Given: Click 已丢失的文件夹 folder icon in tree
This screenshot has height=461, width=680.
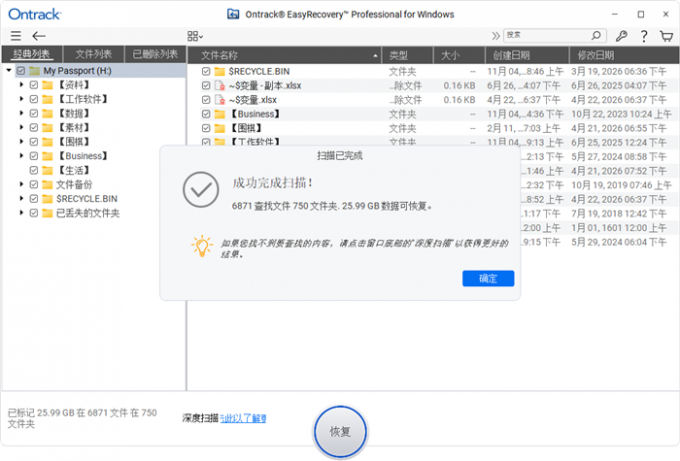Looking at the screenshot, I should (47, 213).
